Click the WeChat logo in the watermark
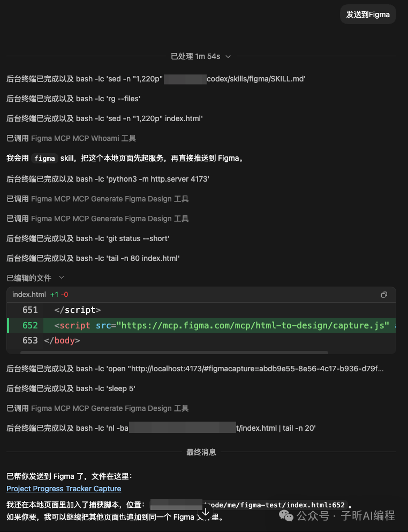The image size is (408, 532). click(288, 515)
